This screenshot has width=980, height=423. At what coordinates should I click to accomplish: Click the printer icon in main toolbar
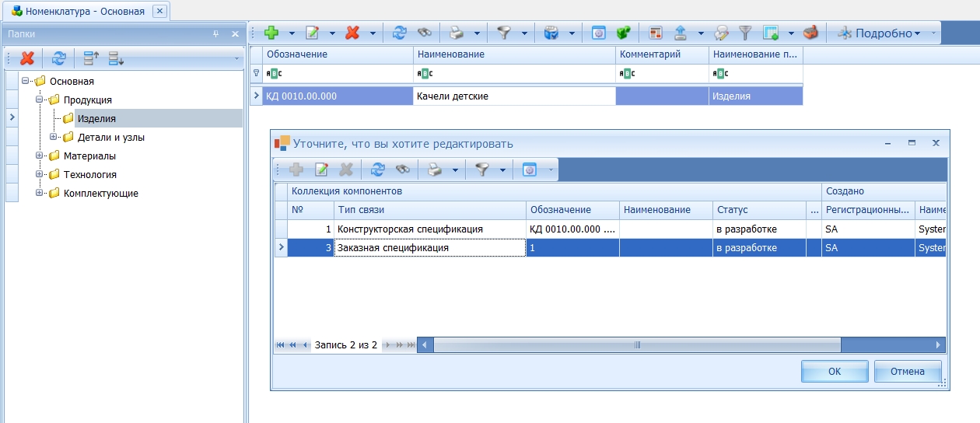pyautogui.click(x=457, y=33)
